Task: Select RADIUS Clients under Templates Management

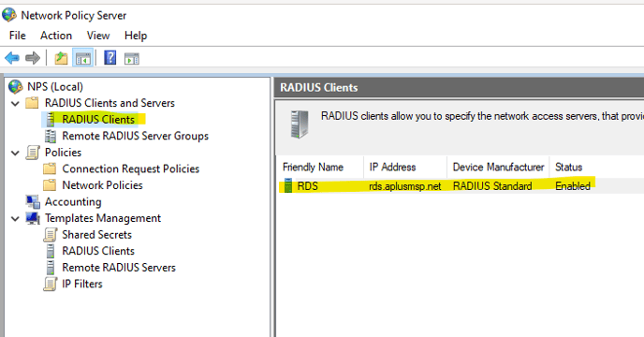Action: 98,251
